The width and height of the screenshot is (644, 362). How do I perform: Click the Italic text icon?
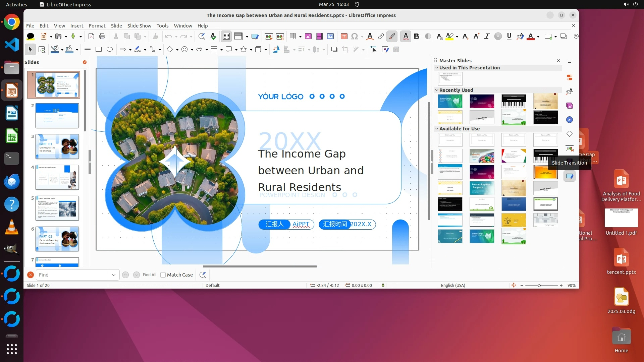pyautogui.click(x=487, y=36)
